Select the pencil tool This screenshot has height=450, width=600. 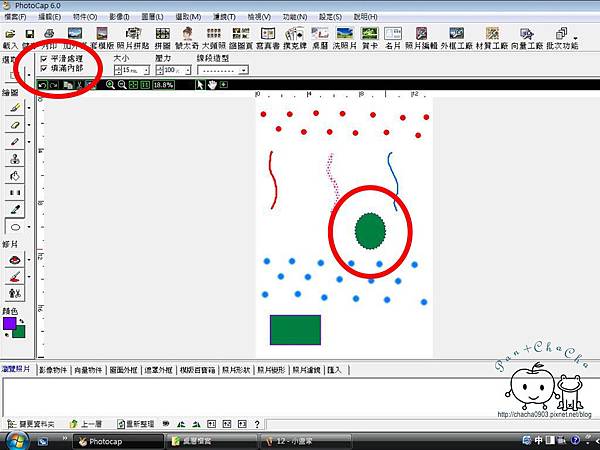pos(15,142)
